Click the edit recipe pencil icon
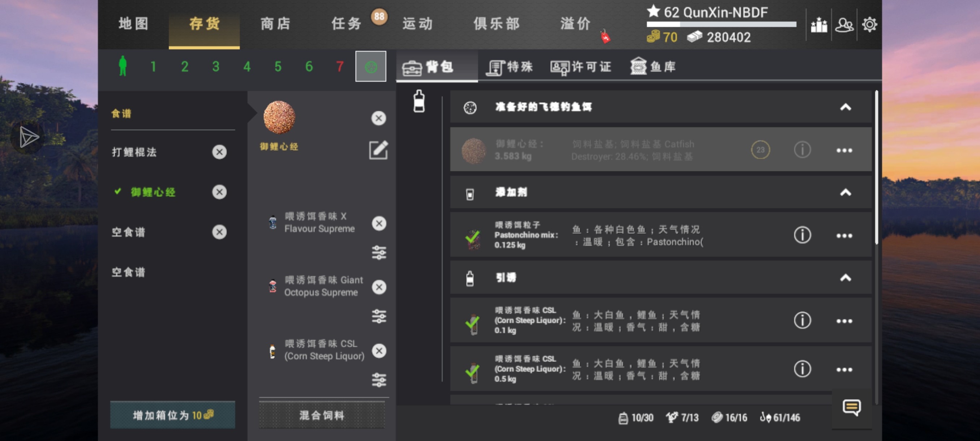This screenshot has width=980, height=441. pos(378,150)
